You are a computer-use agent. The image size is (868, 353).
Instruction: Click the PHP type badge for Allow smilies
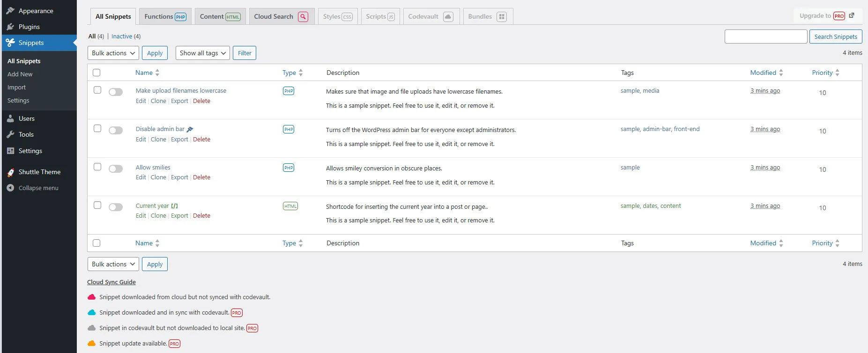289,168
